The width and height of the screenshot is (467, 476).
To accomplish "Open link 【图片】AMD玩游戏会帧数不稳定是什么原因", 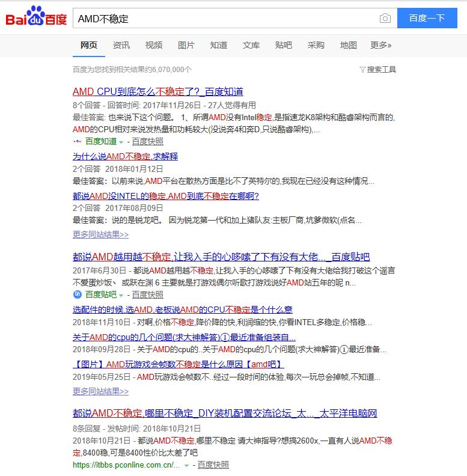I will (179, 364).
